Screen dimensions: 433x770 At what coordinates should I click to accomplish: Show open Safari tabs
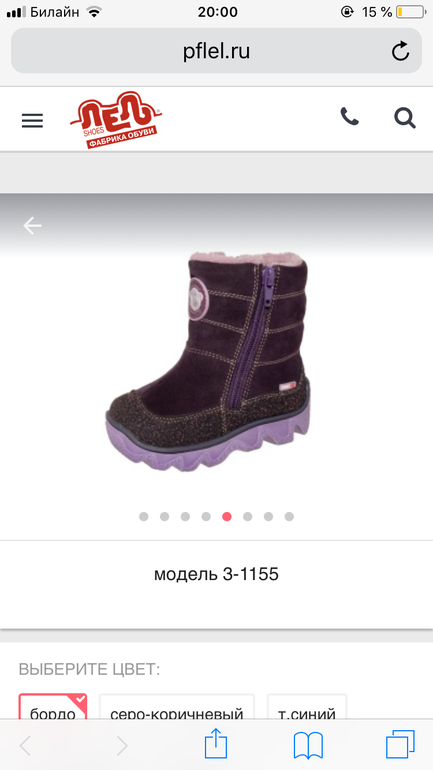point(400,745)
